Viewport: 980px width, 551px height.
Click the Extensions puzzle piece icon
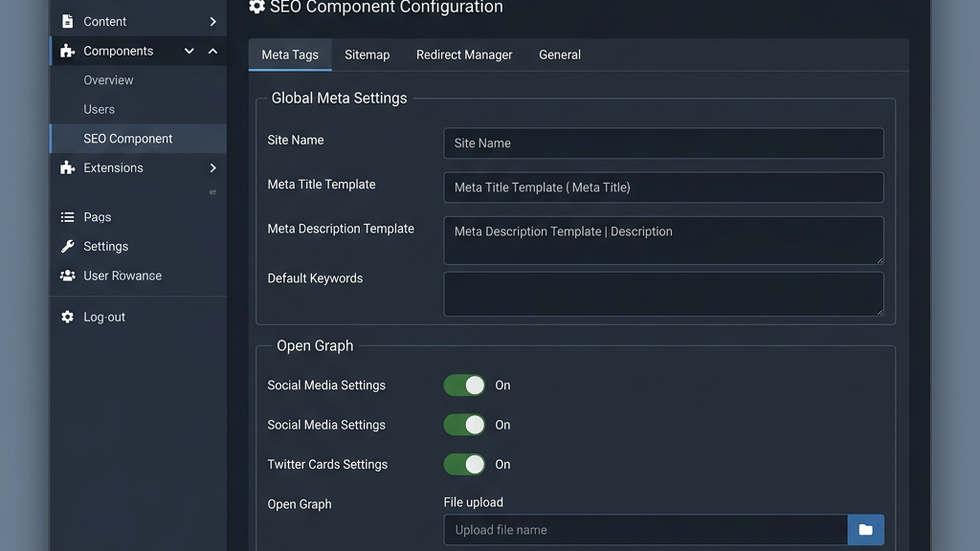(67, 167)
